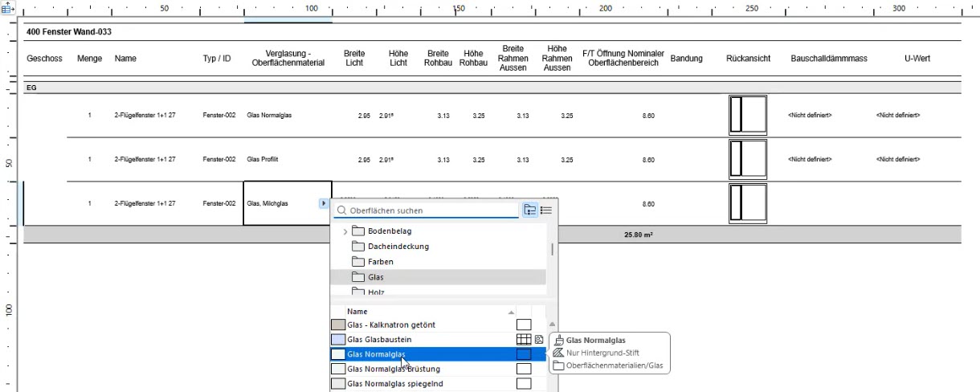Choose Glas Glasbaustein from the list
Image resolution: width=980 pixels, height=392 pixels.
click(x=380, y=340)
